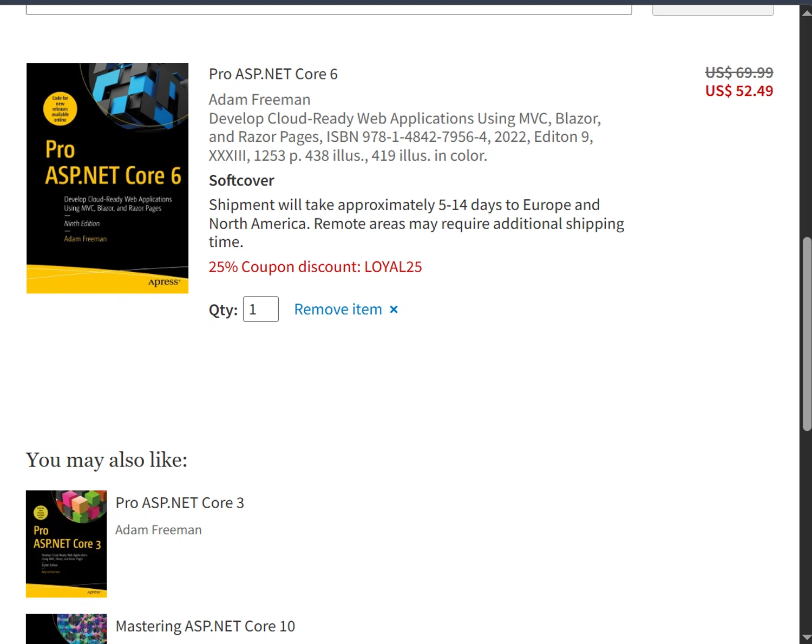Screen dimensions: 812x644
Task: Click the Remove item link
Action: click(338, 310)
